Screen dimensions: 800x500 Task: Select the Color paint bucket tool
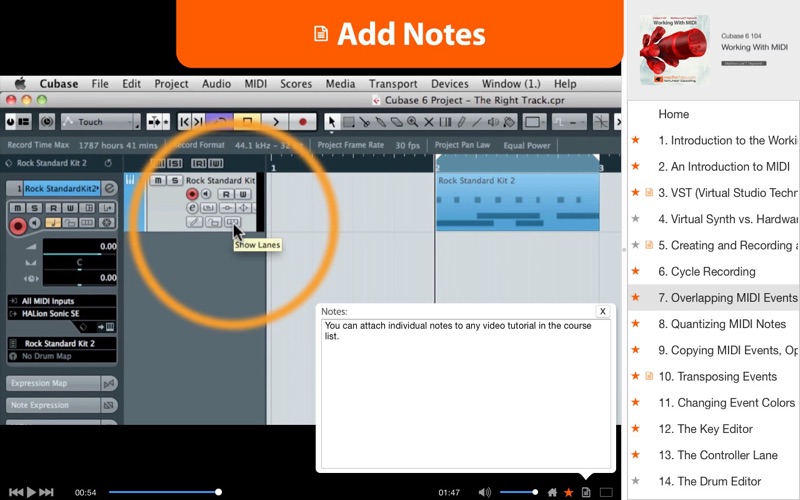pos(509,122)
